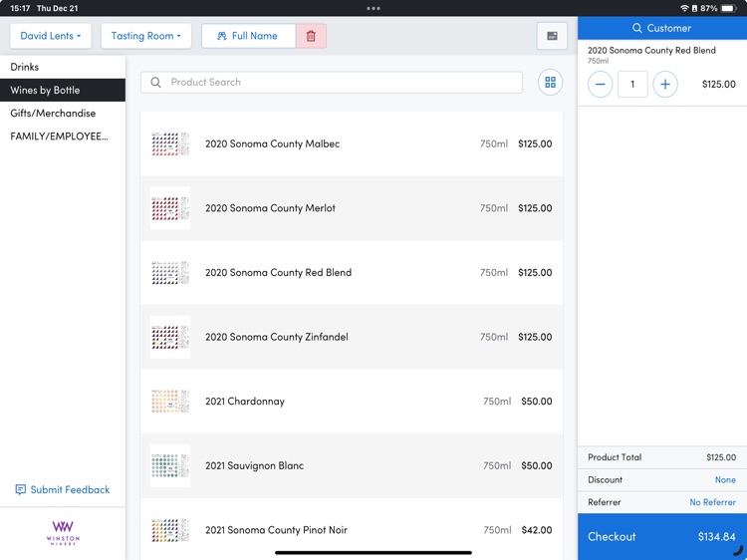Add 2020 Sonoma County Zinfandel to cart

[352, 337]
